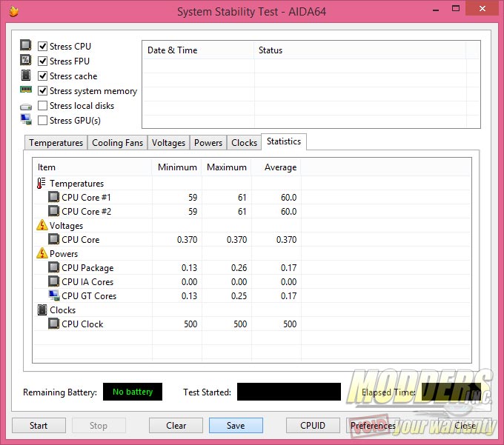Click the thermometer icon of Temperatures group

click(x=42, y=184)
